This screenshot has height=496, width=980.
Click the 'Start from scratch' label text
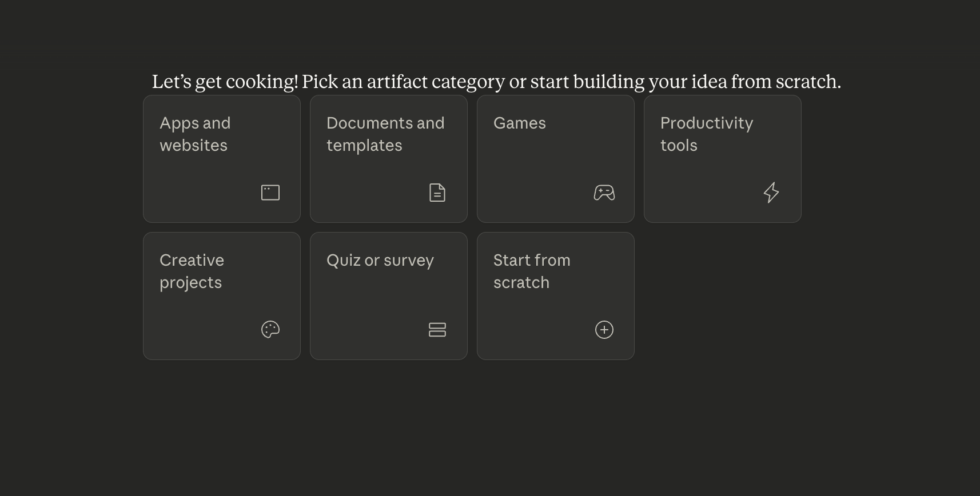point(532,271)
